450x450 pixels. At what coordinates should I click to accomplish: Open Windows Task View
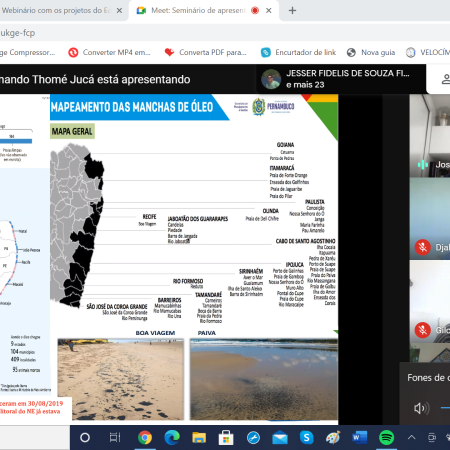click(x=115, y=437)
